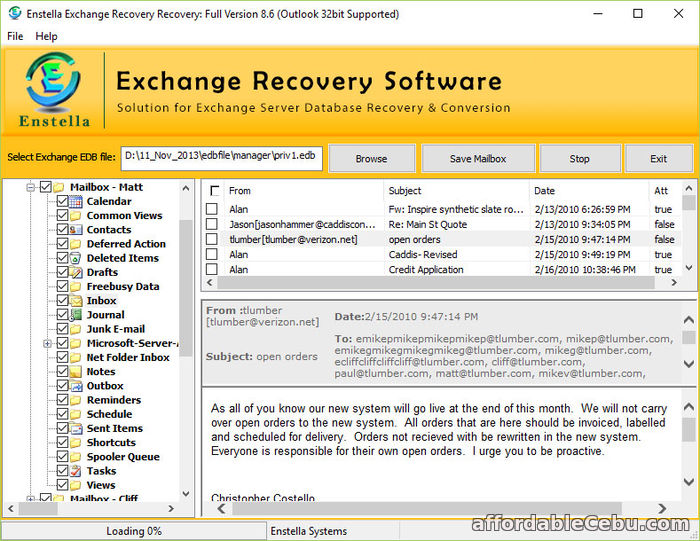Click the Deferred Action folder icon
The image size is (700, 541).
pyautogui.click(x=76, y=244)
